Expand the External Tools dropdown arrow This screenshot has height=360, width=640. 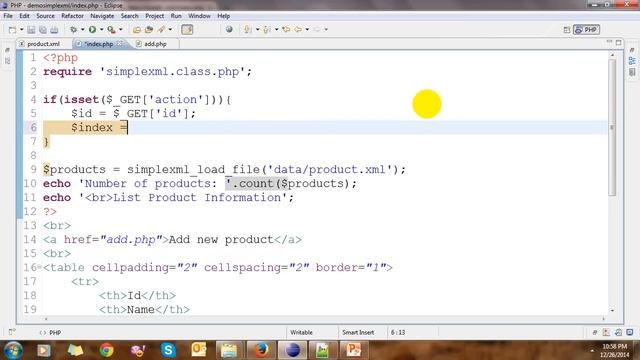120,29
